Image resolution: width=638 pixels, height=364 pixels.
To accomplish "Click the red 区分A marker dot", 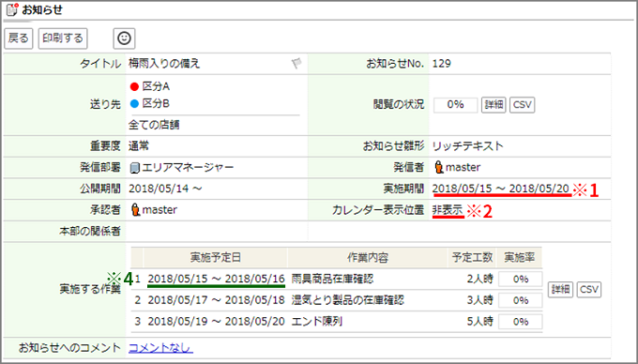I will click(134, 86).
